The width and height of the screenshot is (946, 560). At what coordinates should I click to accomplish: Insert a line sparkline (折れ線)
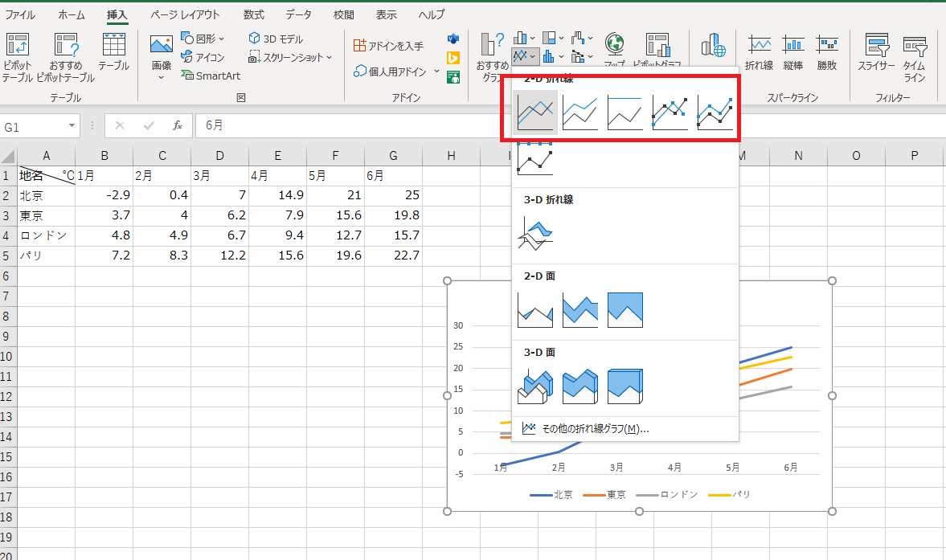[759, 52]
